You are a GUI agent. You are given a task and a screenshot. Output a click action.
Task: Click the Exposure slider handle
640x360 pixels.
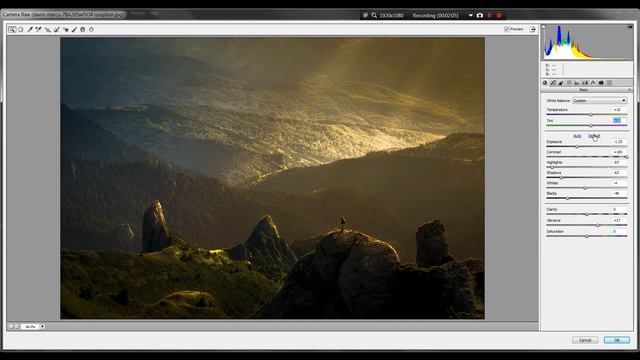pos(577,146)
